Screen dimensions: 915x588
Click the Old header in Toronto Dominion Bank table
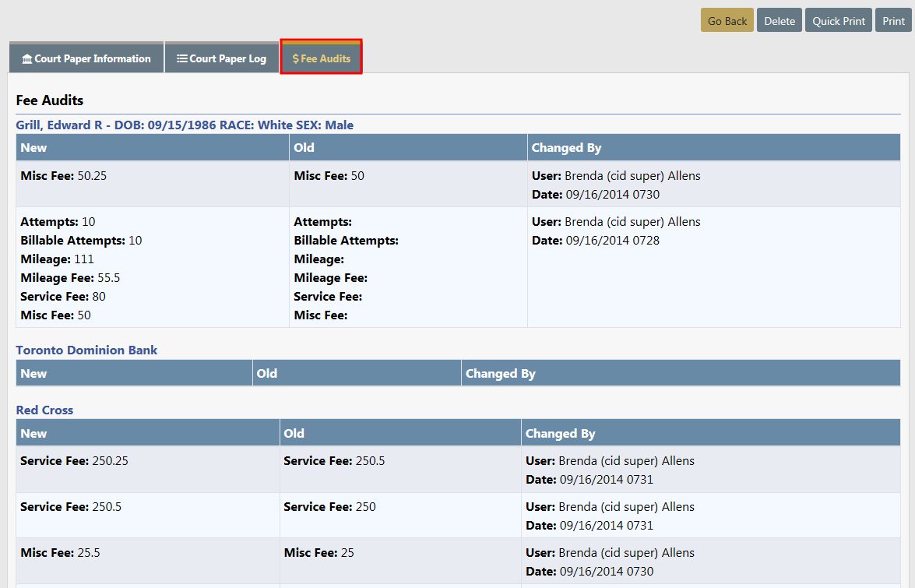point(267,373)
